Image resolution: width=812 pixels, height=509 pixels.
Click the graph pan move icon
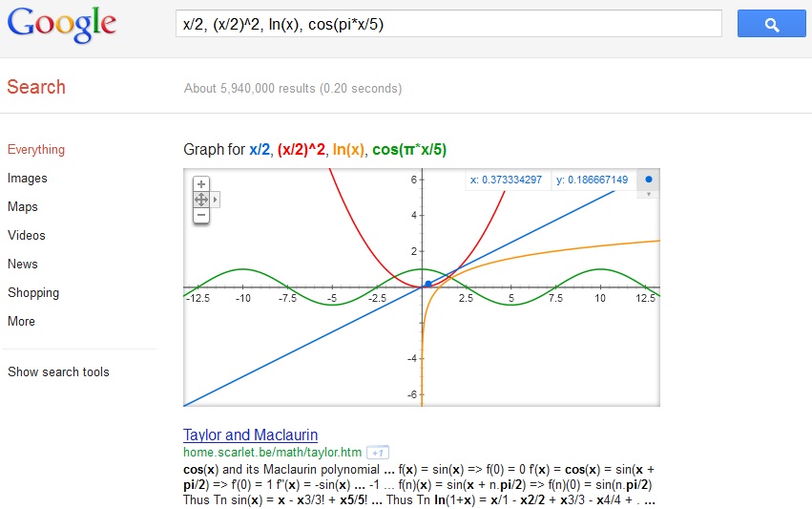(201, 200)
